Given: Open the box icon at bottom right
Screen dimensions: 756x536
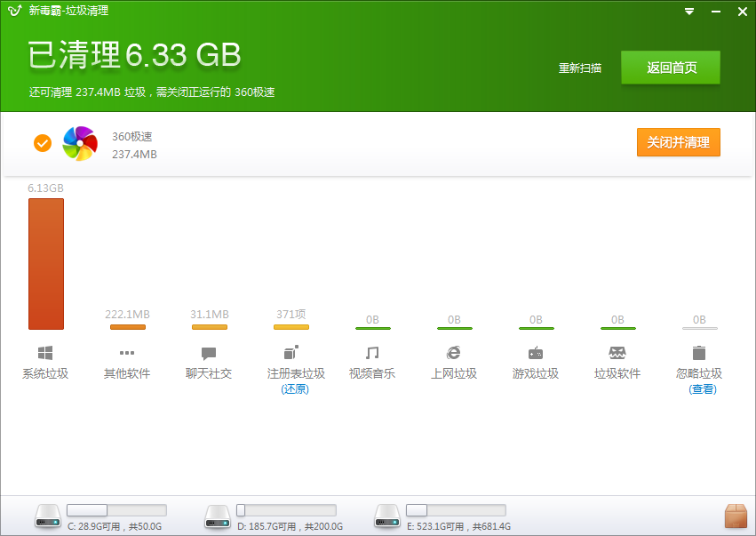Looking at the screenshot, I should pos(736,516).
